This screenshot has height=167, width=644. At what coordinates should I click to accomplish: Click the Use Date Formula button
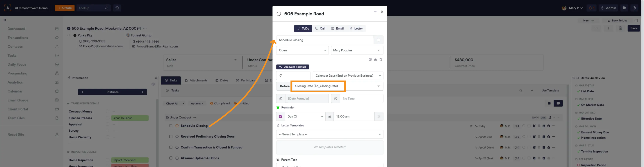[292, 67]
